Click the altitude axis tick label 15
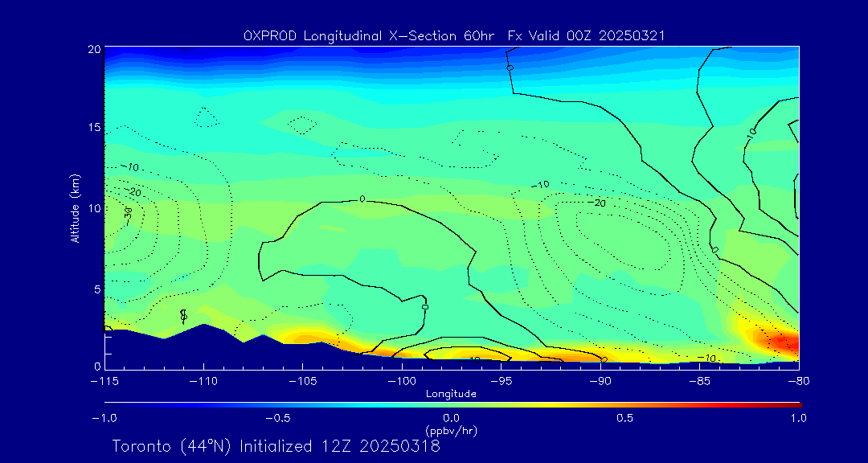Screen dimensions: 868x463 (93, 128)
